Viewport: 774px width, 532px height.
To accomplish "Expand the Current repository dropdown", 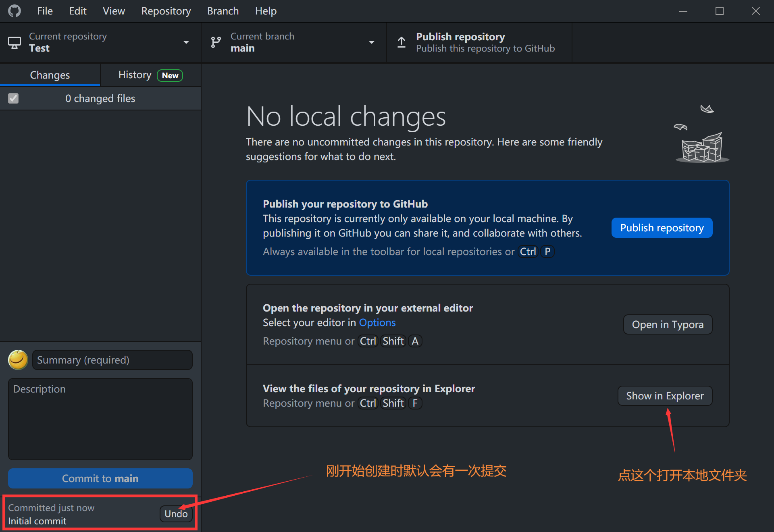I will click(186, 42).
